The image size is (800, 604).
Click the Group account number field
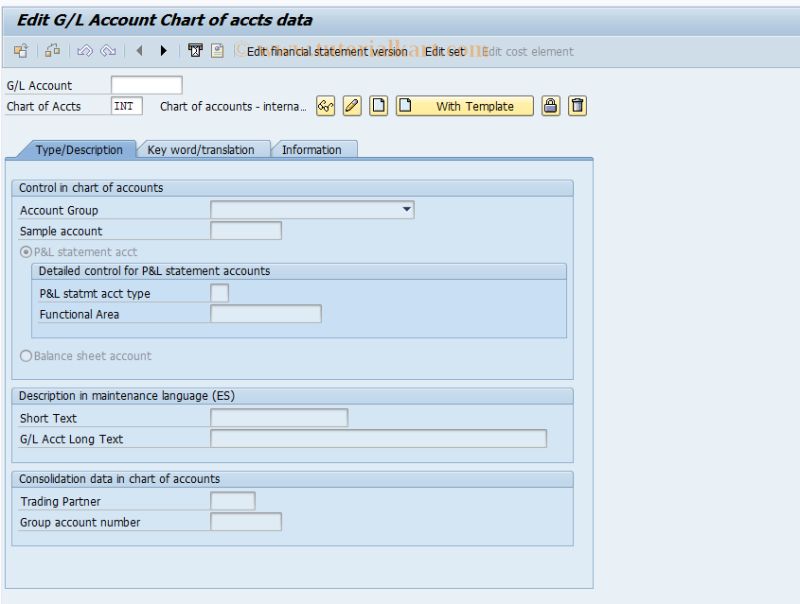click(x=246, y=522)
